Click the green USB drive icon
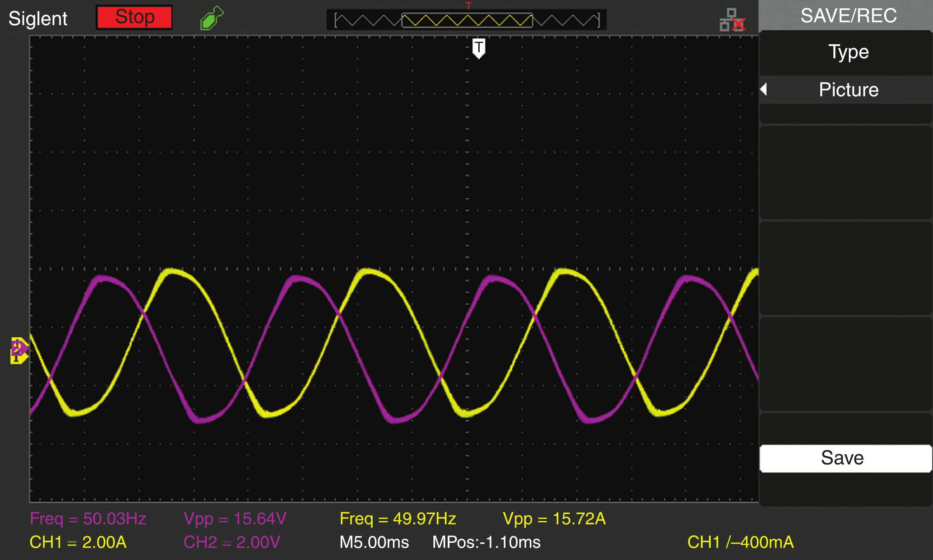The image size is (933, 560). 212,18
